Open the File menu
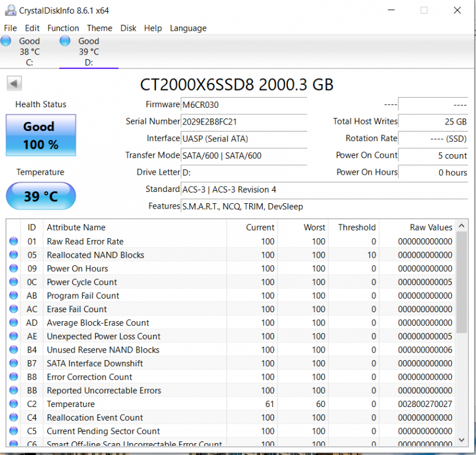 point(11,28)
